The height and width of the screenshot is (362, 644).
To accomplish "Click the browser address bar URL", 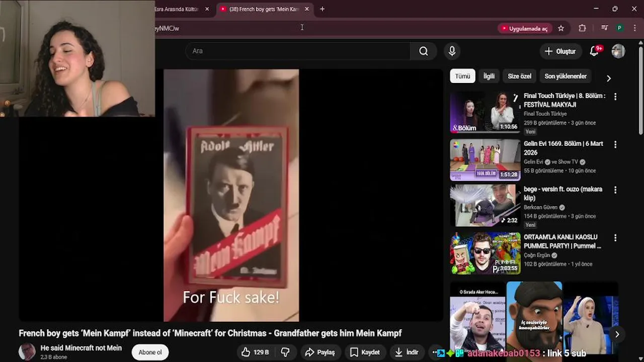I will pyautogui.click(x=166, y=29).
